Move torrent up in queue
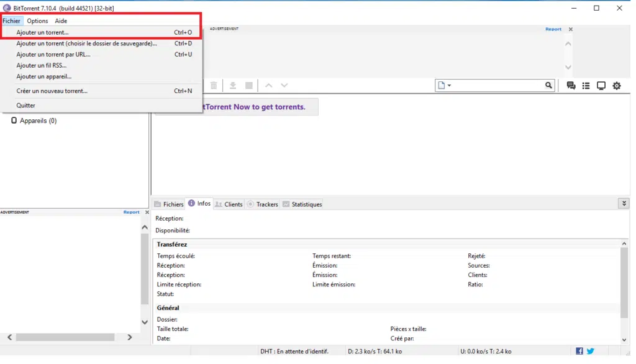 coord(268,85)
